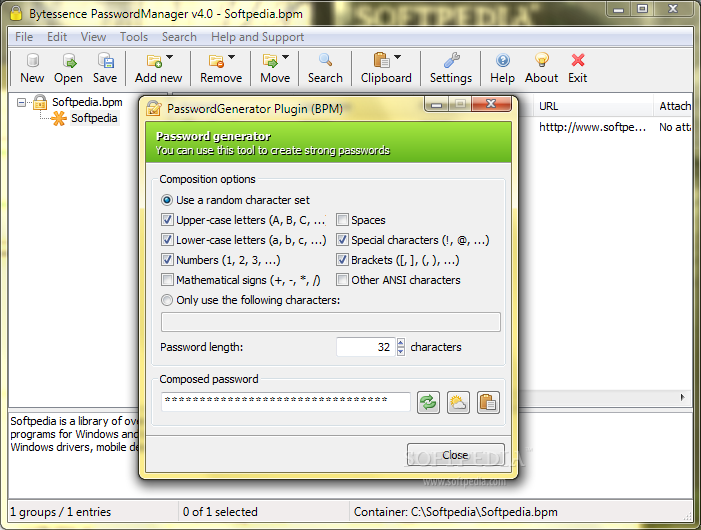Open the Move dropdown arrow

click(286, 57)
